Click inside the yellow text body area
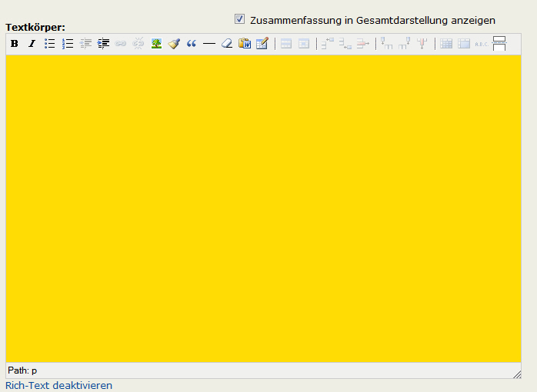This screenshot has height=392, width=537. [263, 208]
